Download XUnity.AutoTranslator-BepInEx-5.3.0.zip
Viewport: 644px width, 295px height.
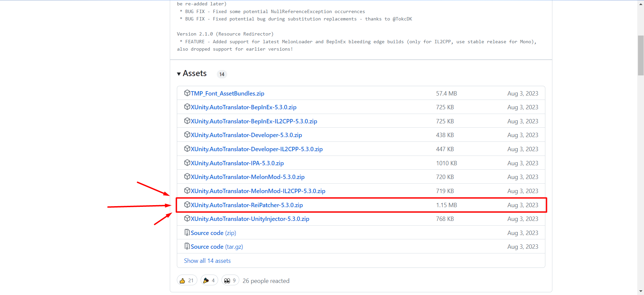(x=244, y=107)
